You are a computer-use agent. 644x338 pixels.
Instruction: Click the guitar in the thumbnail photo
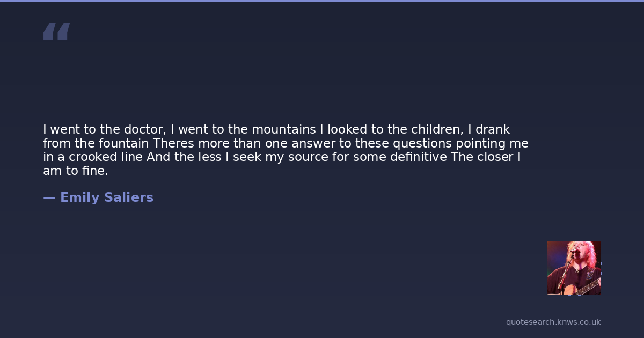click(x=584, y=288)
